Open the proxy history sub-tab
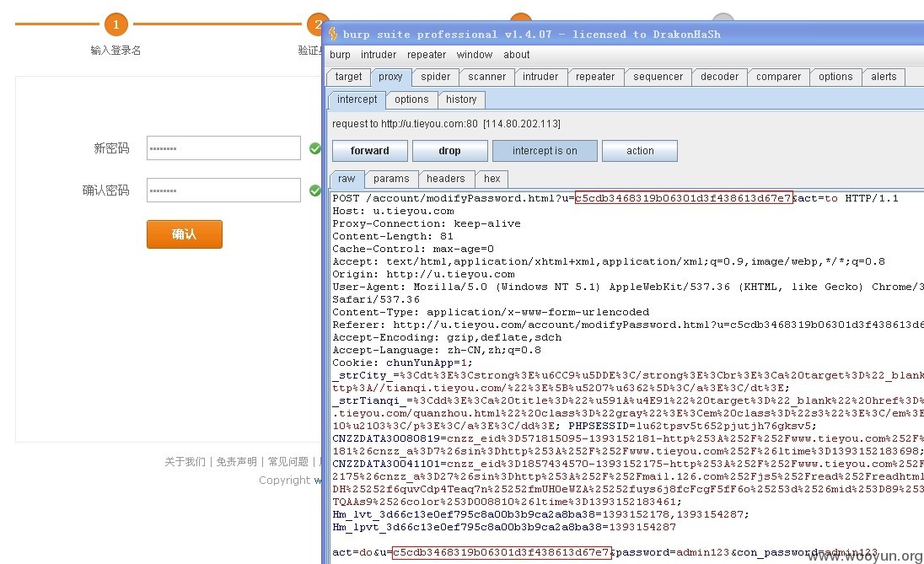Viewport: 924px width, 564px height. (x=461, y=99)
